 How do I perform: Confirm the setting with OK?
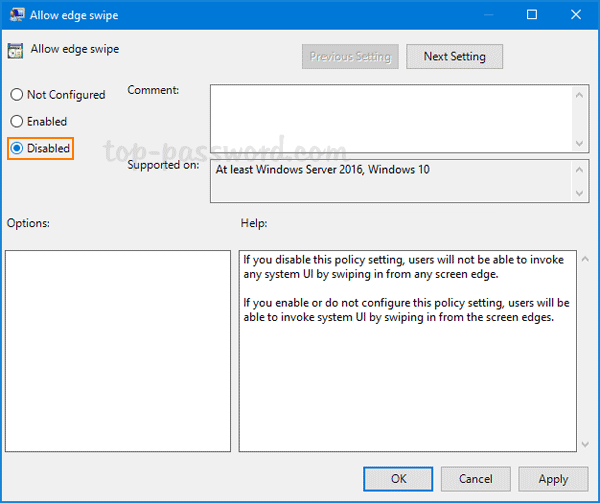[398, 479]
